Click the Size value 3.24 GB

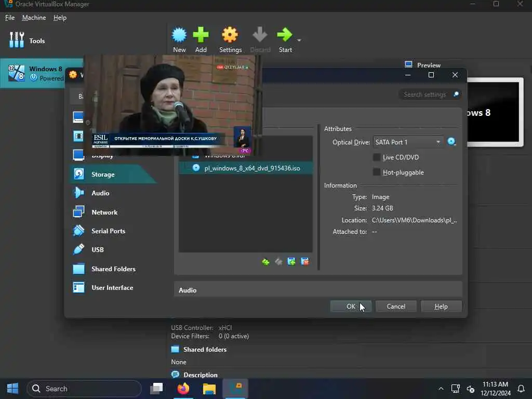(x=382, y=208)
